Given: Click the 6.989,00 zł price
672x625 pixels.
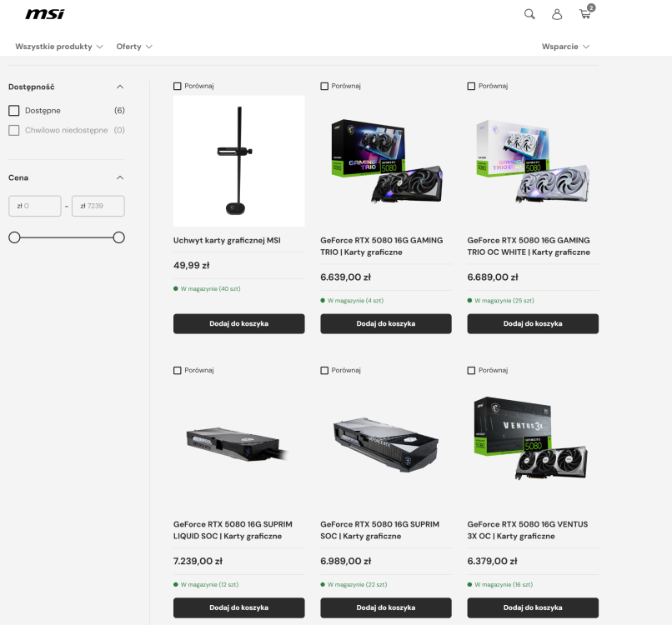Looking at the screenshot, I should pyautogui.click(x=345, y=562).
